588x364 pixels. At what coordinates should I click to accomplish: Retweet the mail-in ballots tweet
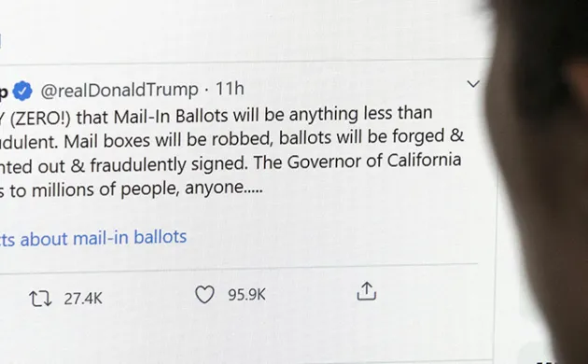tap(40, 299)
